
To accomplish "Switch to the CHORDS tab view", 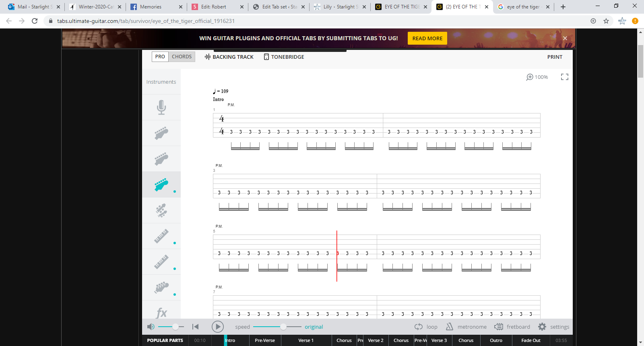I will click(x=182, y=57).
